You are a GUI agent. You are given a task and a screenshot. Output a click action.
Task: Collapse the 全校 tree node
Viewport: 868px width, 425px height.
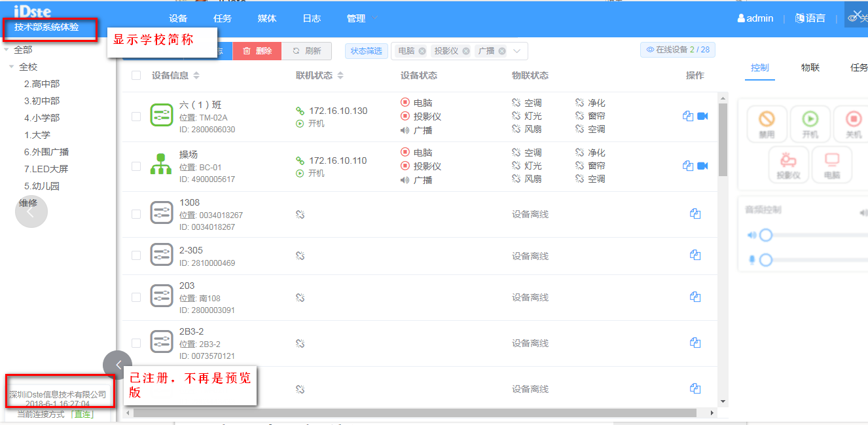pyautogui.click(x=12, y=67)
